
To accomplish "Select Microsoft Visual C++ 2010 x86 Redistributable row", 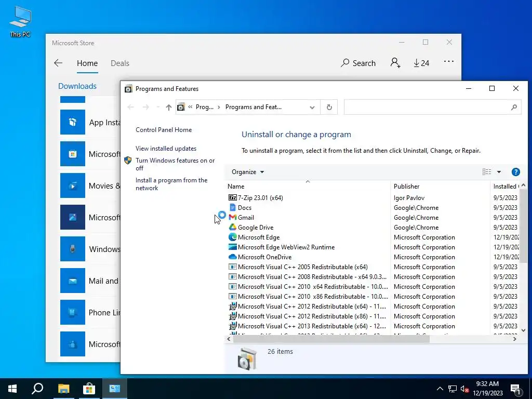I will click(373, 297).
